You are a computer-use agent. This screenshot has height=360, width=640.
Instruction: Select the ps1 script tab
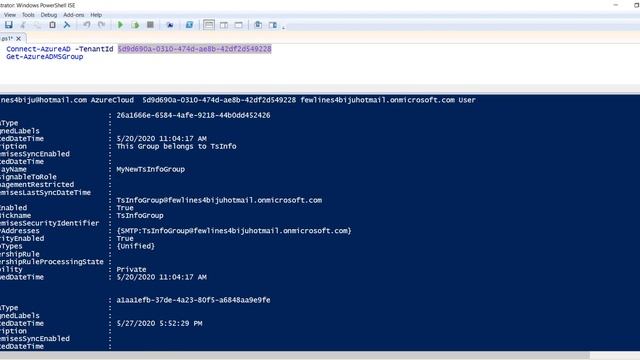click(7, 38)
